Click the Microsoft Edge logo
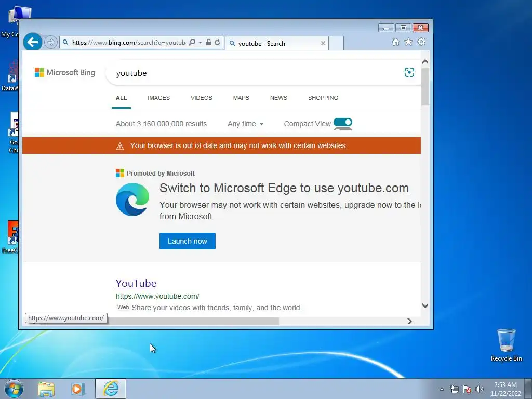Image resolution: width=532 pixels, height=399 pixels. pos(132,199)
